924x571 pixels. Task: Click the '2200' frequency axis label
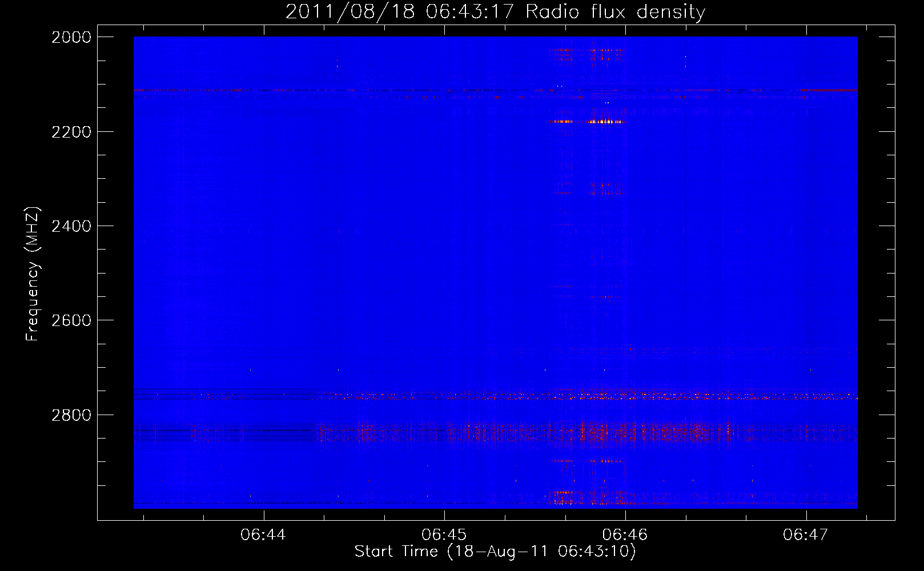[x=71, y=132]
